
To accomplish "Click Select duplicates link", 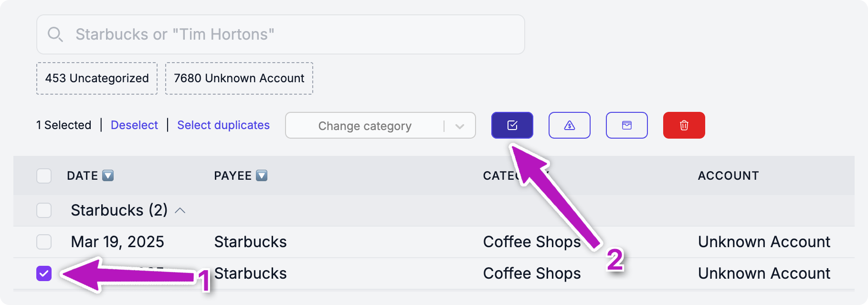I will (x=223, y=125).
